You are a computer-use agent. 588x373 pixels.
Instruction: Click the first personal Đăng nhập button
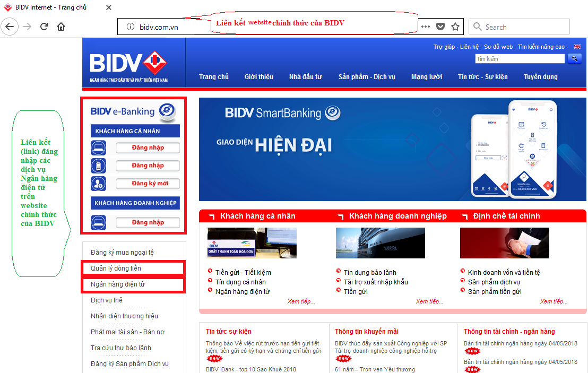(148, 148)
